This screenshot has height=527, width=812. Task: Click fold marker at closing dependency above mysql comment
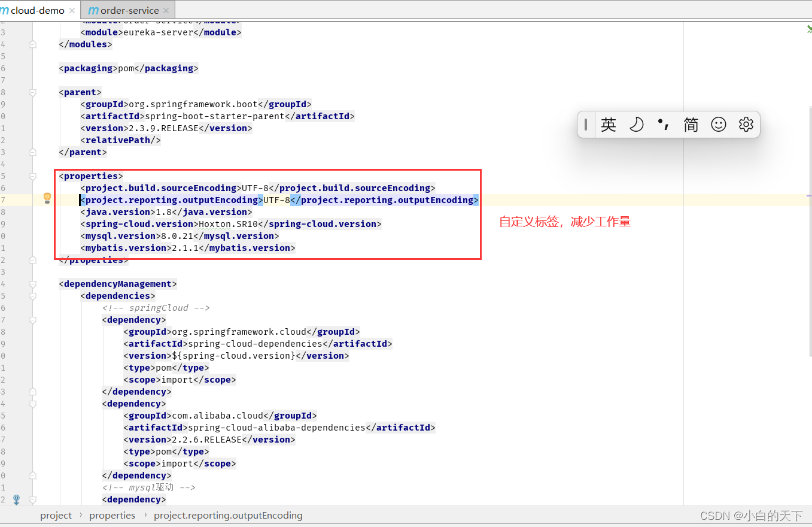pyautogui.click(x=33, y=475)
